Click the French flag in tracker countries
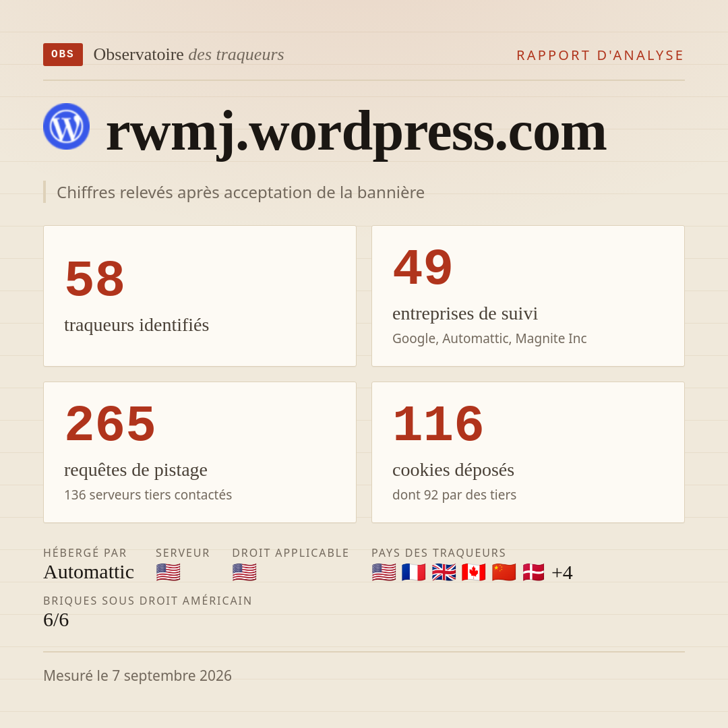 point(414,572)
